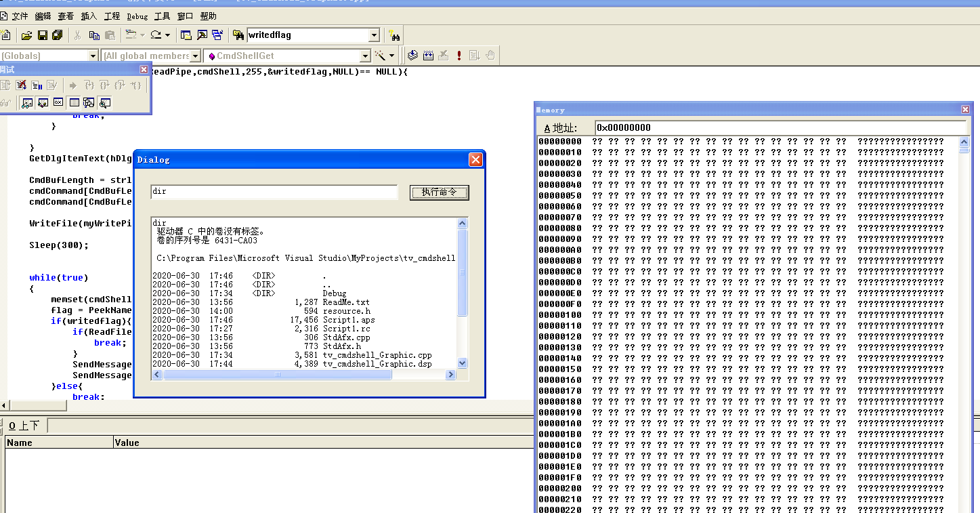Click Stop Debugging in the Debug toolbar
The width and height of the screenshot is (980, 513).
click(21, 85)
